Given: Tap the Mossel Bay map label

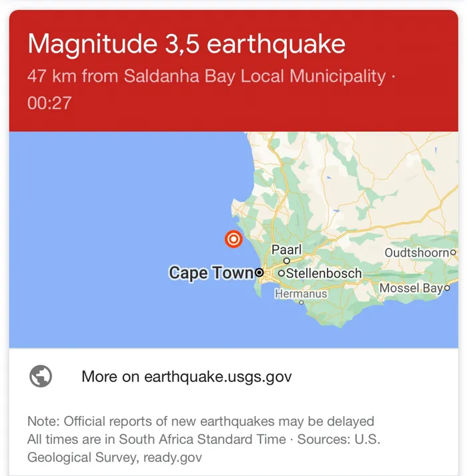Looking at the screenshot, I should pos(410,289).
